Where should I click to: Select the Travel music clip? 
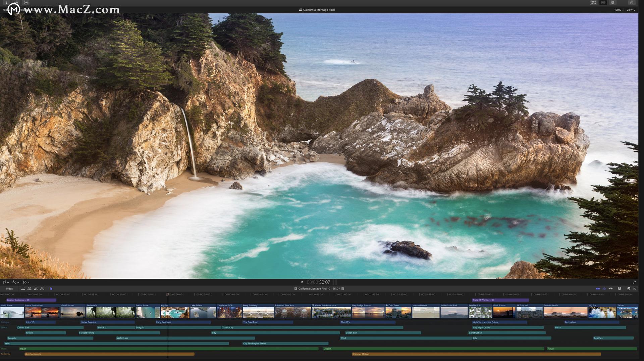click(x=169, y=349)
